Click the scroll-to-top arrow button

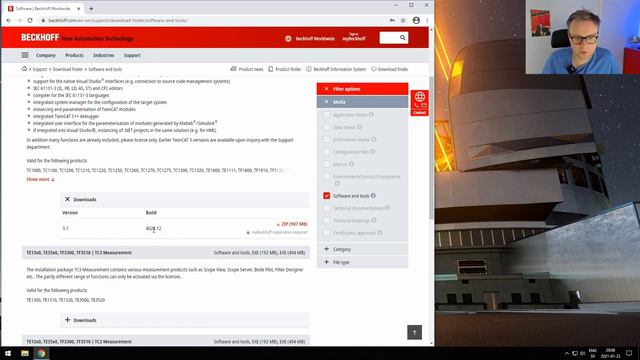click(414, 332)
